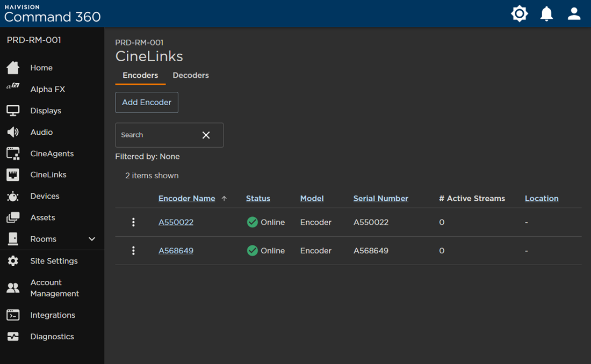Open Diagnostics from the sidebar

point(53,337)
